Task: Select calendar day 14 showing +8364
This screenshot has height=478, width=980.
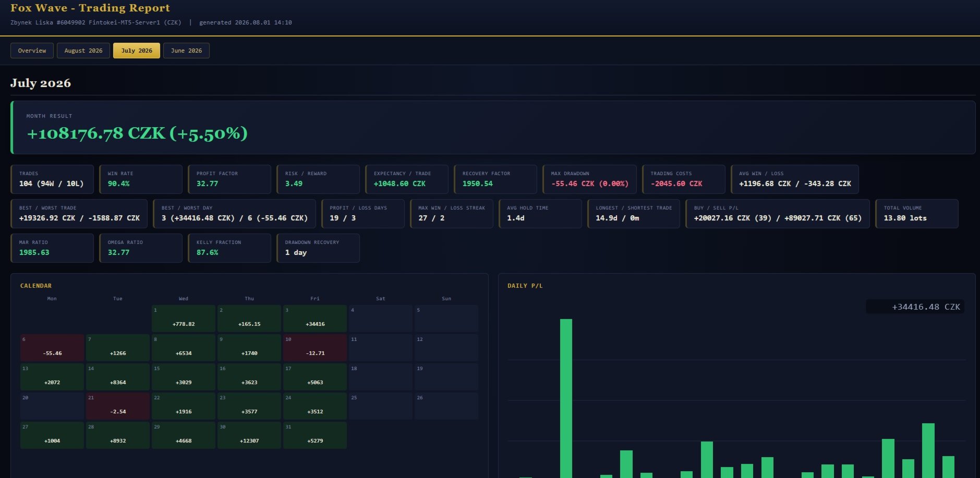Action: (118, 377)
